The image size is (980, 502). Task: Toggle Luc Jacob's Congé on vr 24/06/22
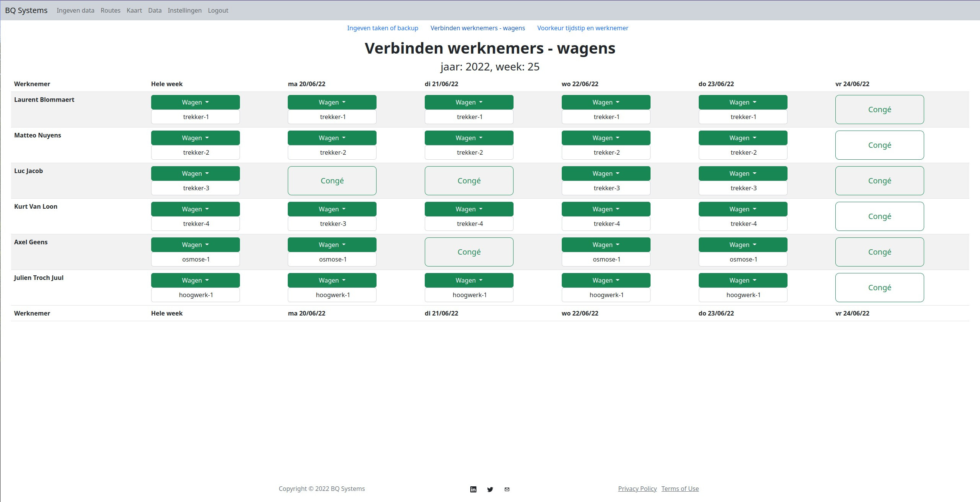880,181
